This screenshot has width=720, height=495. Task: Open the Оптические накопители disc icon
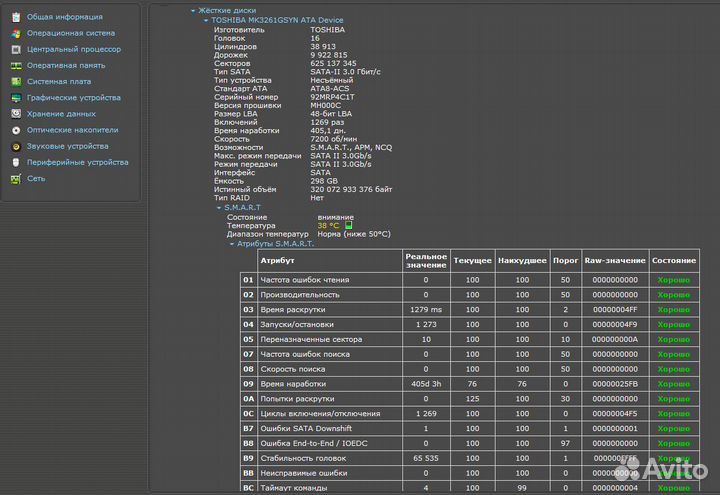15,130
